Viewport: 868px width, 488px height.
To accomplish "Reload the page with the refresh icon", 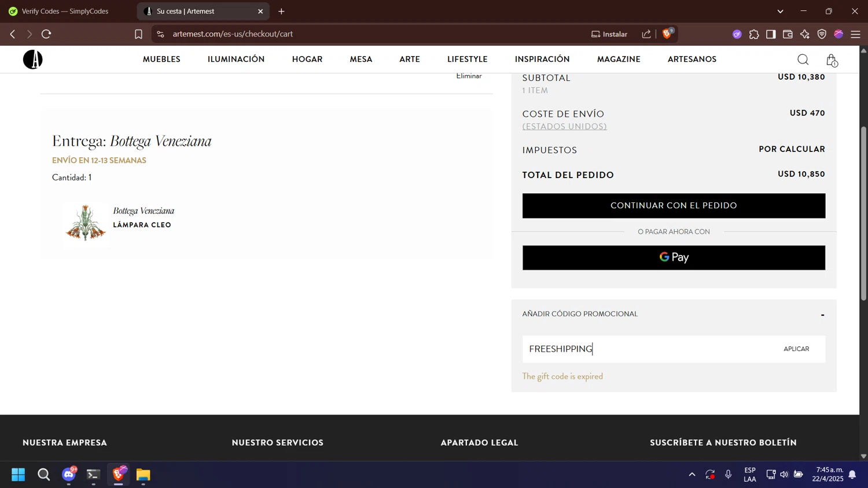I will [x=46, y=34].
